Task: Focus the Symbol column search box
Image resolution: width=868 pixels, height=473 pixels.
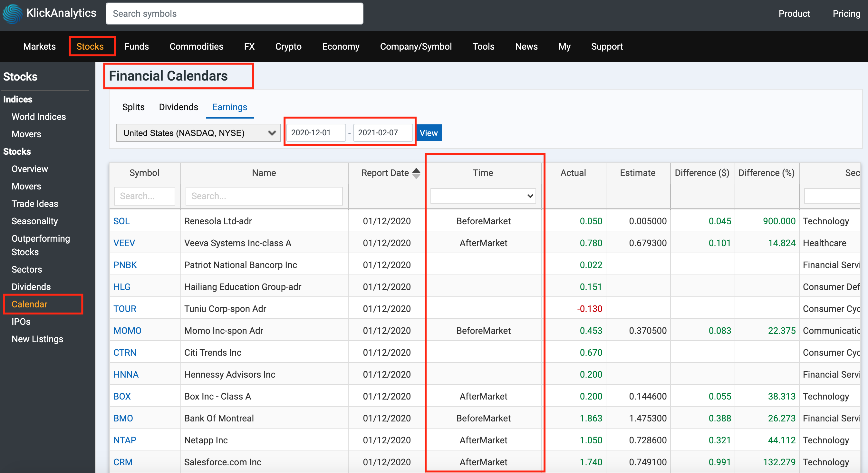Action: [x=145, y=196]
